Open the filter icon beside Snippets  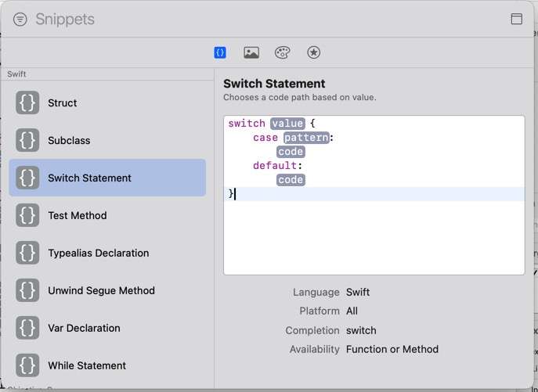[x=20, y=20]
